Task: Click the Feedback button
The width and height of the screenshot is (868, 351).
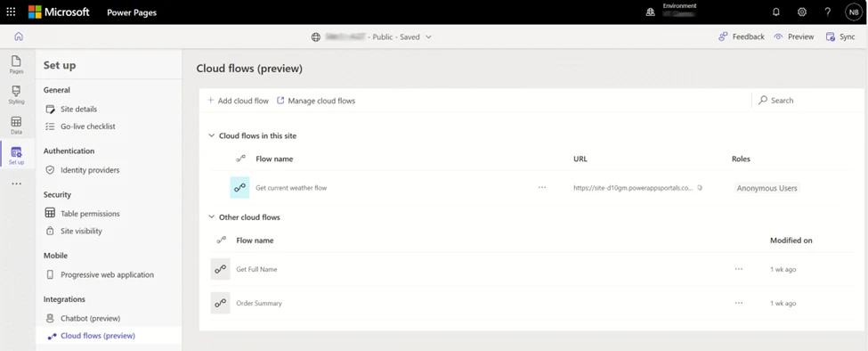Action: [742, 37]
